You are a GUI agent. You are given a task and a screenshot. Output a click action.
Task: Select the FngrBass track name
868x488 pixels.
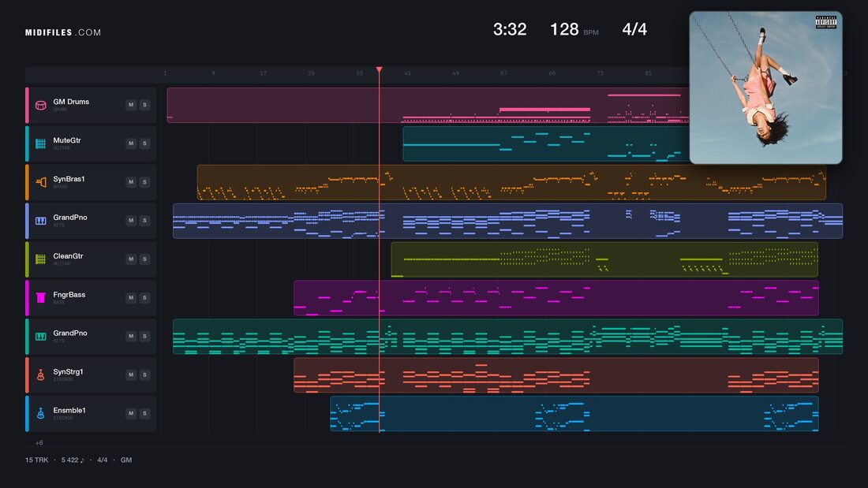69,295
